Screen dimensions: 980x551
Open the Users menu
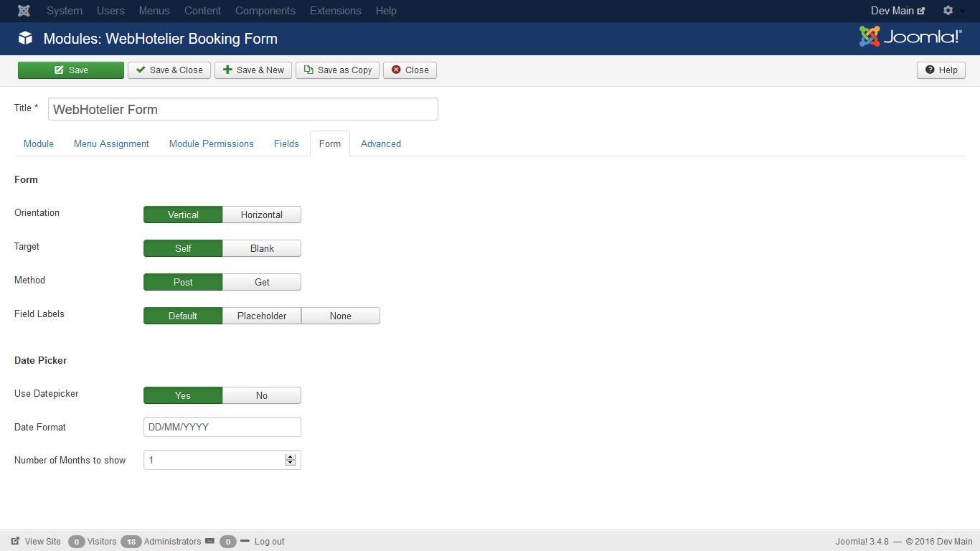coord(110,11)
